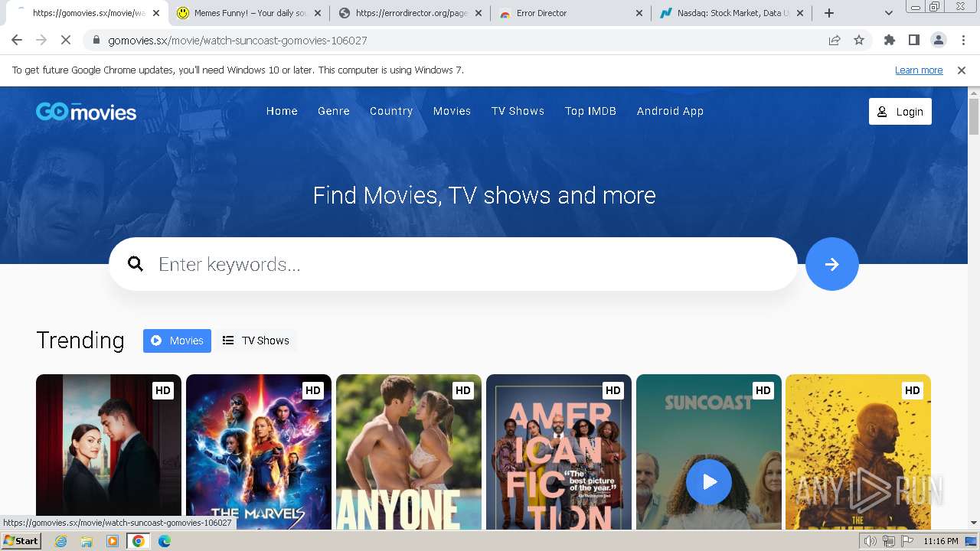Close the active GoMovies tab
980x551 pixels.
156,13
